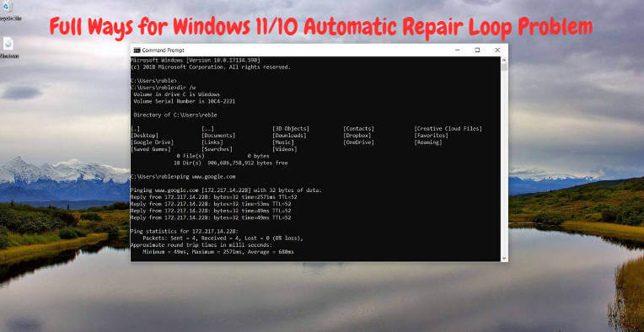The image size is (644, 332).
Task: Minimize the Command Prompt window
Action: pyautogui.click(x=458, y=50)
